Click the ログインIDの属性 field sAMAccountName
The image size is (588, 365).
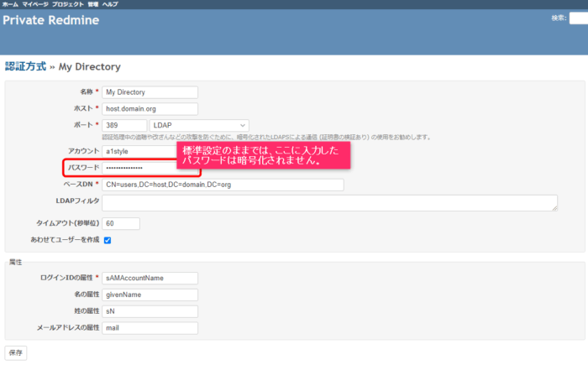pyautogui.click(x=150, y=278)
